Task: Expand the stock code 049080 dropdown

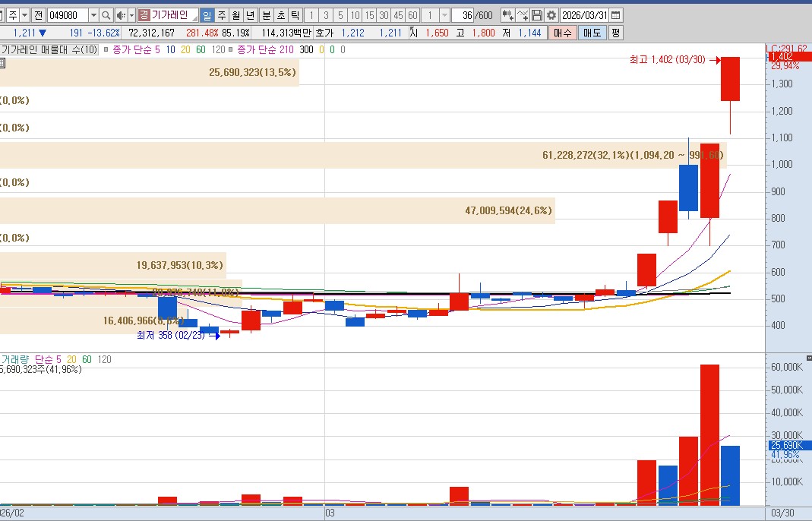Action: click(x=93, y=15)
